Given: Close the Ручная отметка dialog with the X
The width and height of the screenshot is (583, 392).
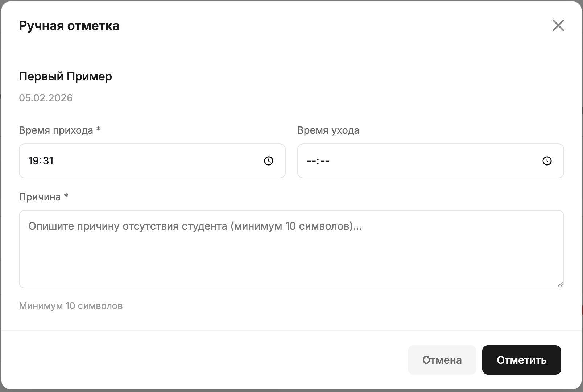Looking at the screenshot, I should click(558, 25).
